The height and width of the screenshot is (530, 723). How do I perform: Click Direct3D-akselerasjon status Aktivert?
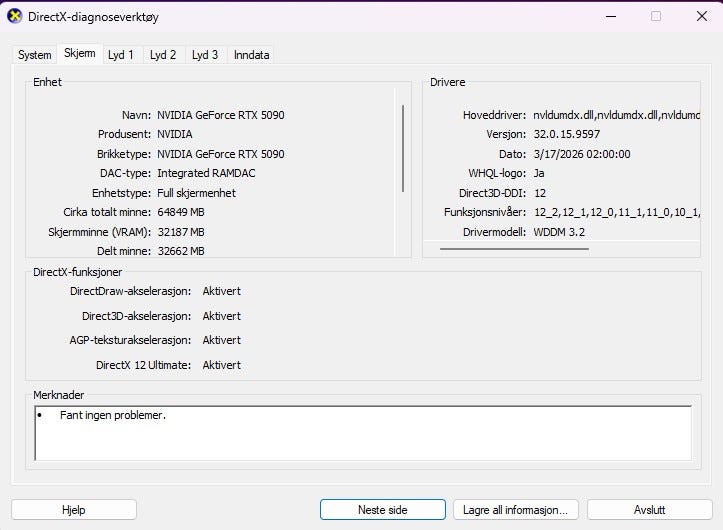(x=222, y=316)
